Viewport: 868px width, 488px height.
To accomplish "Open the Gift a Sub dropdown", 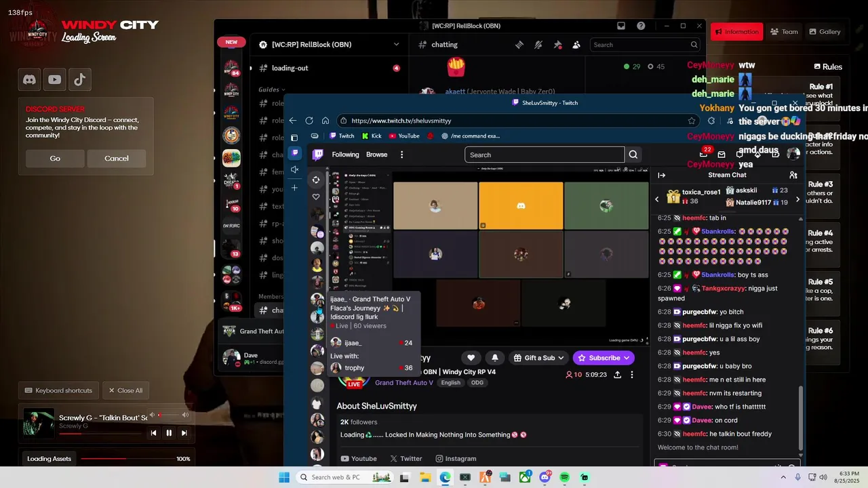I will pos(538,358).
